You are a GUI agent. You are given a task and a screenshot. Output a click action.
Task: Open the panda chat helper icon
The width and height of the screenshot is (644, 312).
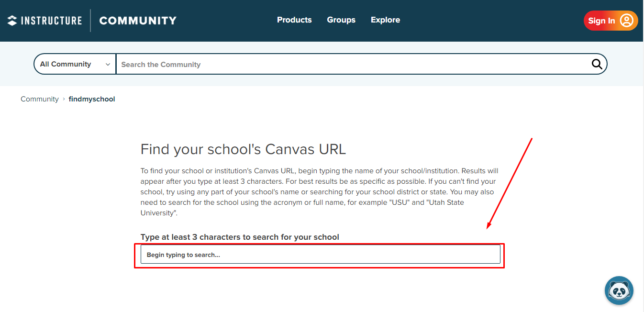[619, 290]
